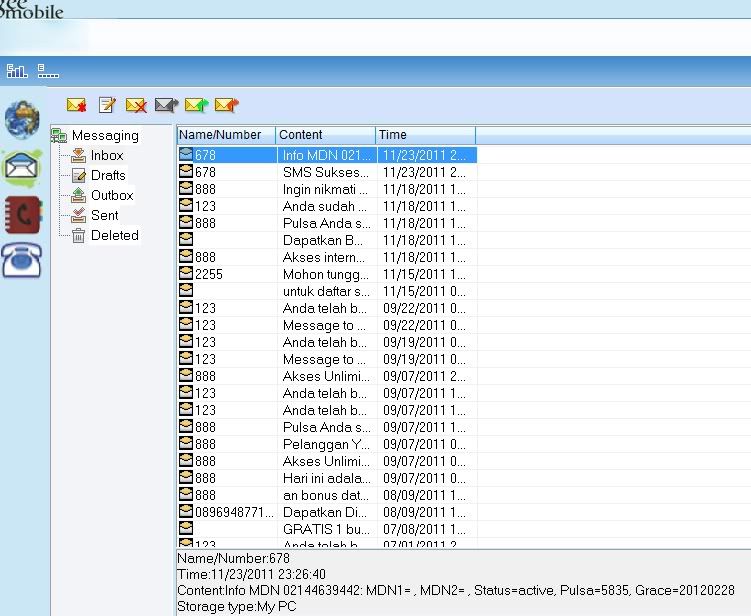751x616 pixels.
Task: Open the blue telephone dial icon
Action: click(x=22, y=260)
